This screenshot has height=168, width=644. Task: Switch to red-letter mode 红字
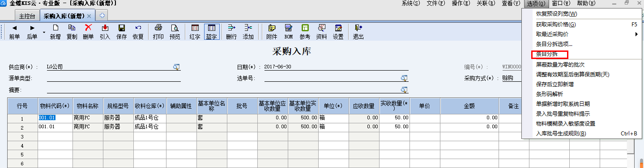pos(195,32)
